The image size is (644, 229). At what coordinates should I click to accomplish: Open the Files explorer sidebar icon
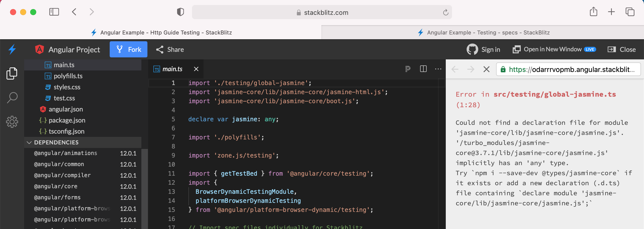click(x=12, y=73)
